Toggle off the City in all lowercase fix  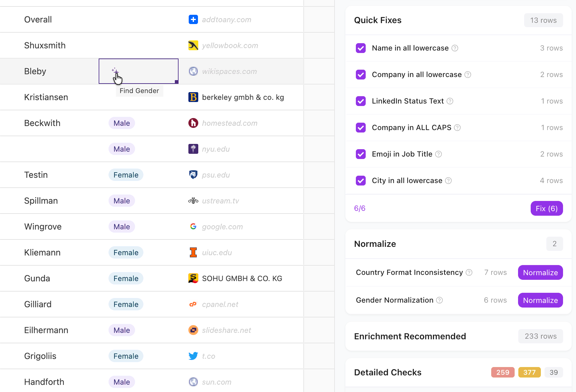click(x=360, y=181)
